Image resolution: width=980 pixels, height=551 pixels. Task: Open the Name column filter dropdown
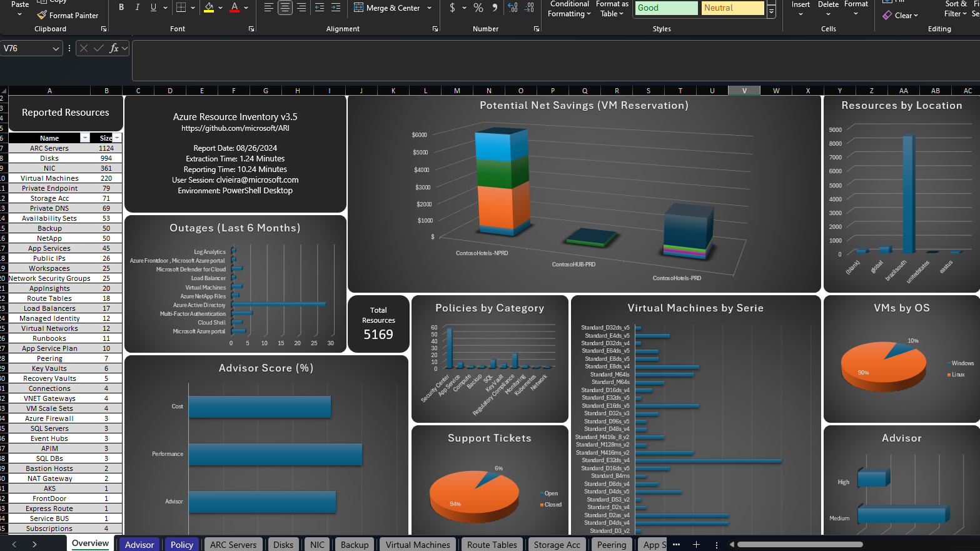click(x=85, y=138)
